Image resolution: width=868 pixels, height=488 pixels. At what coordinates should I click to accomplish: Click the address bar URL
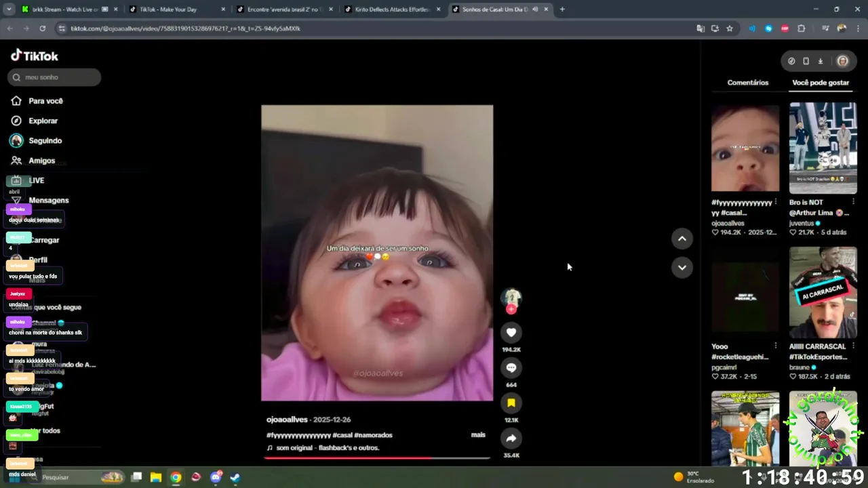pyautogui.click(x=185, y=28)
